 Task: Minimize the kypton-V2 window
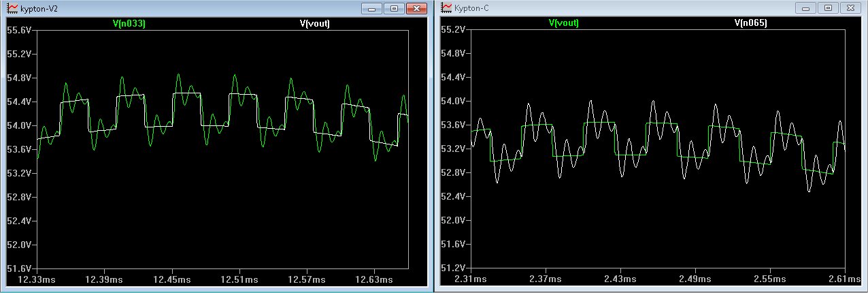(373, 9)
